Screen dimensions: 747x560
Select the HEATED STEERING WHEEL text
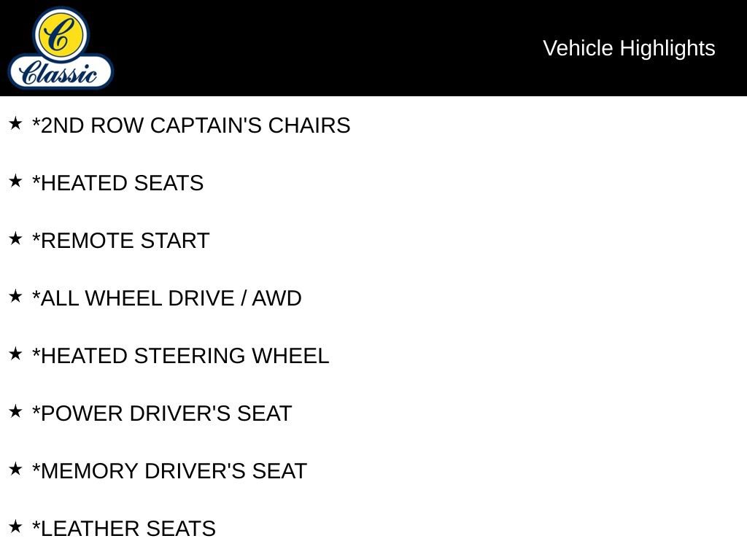point(181,356)
